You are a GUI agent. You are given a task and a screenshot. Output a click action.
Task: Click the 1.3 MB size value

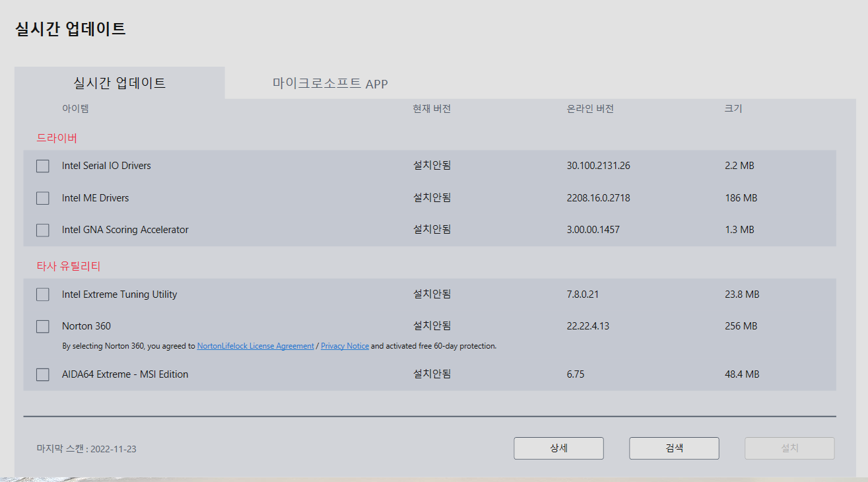click(x=739, y=230)
